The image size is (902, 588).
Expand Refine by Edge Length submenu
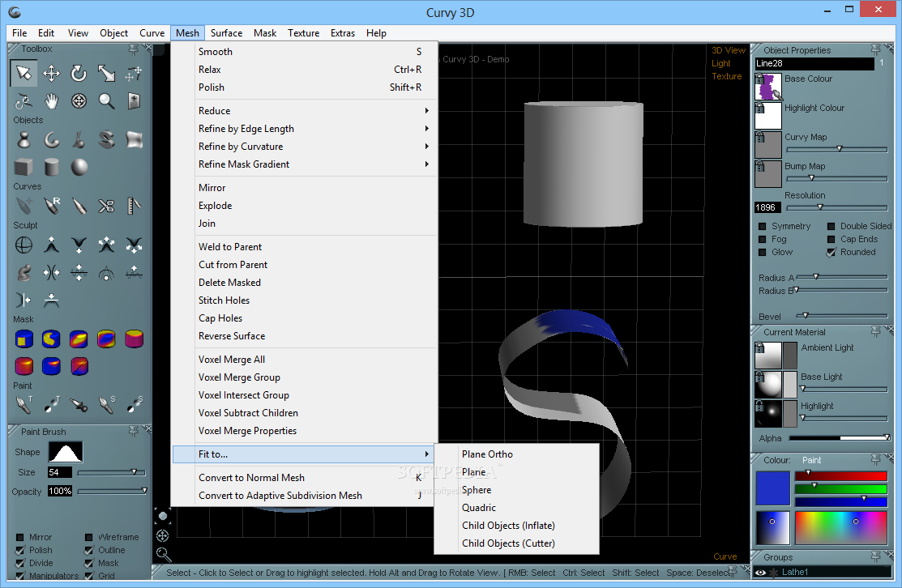[305, 128]
